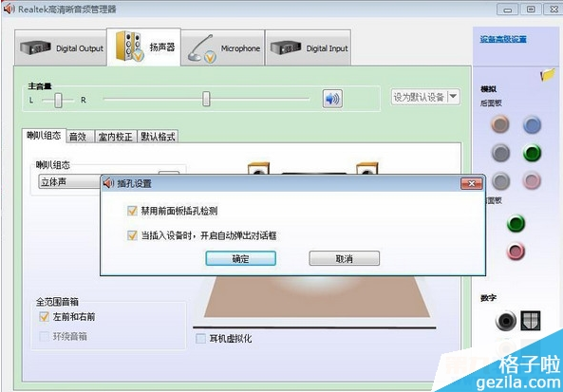The image size is (563, 392).
Task: Click the coaxial digital jack icon
Action: click(x=505, y=321)
